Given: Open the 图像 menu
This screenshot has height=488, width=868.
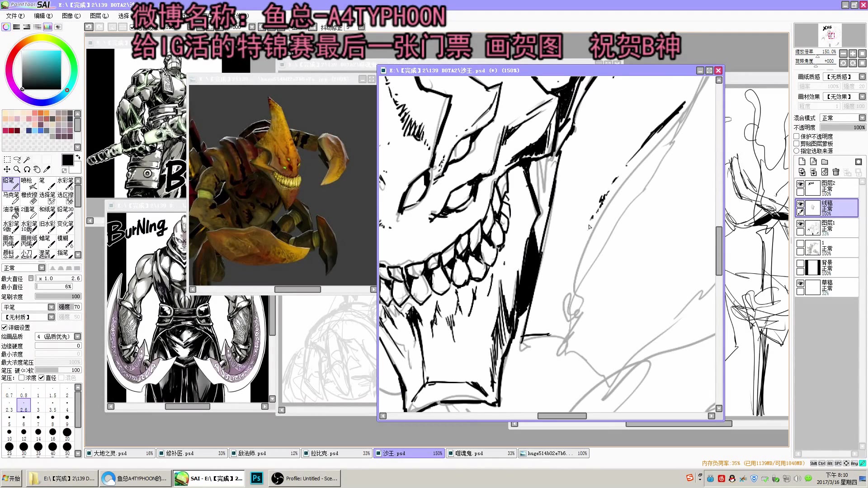Looking at the screenshot, I should [x=71, y=16].
